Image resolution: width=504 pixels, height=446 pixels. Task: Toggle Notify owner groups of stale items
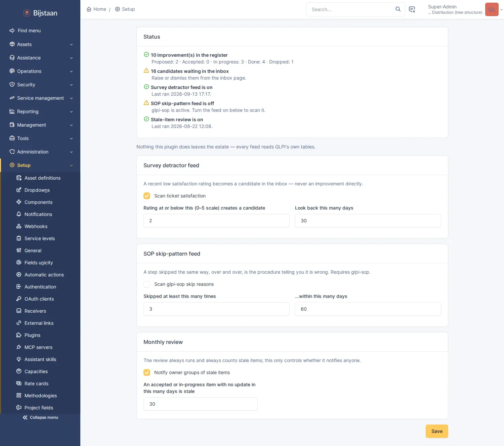(x=147, y=372)
